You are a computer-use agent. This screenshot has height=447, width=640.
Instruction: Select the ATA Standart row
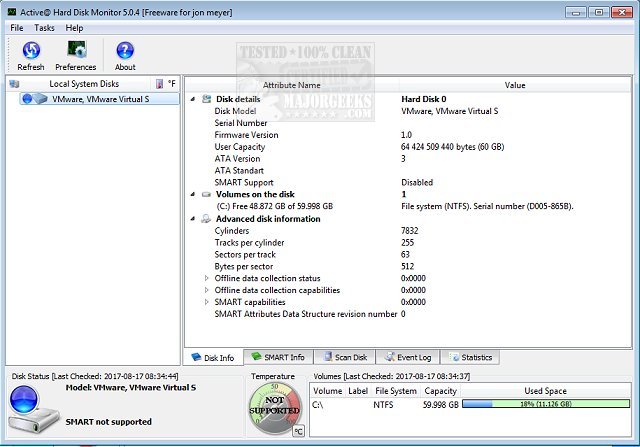[408, 170]
